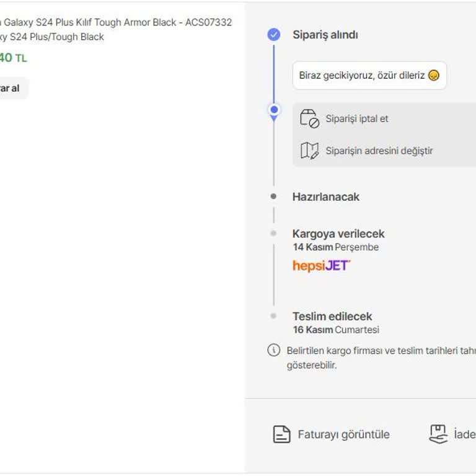Image resolution: width=476 pixels, height=476 pixels.
Task: Click the sad emoji in delay message
Action: (434, 76)
